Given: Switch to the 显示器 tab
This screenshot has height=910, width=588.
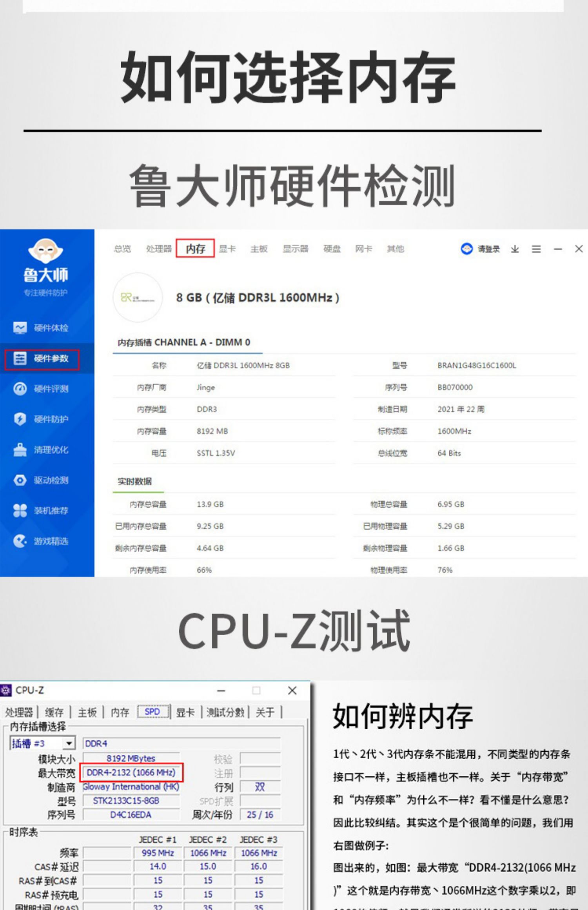Looking at the screenshot, I should [296, 249].
